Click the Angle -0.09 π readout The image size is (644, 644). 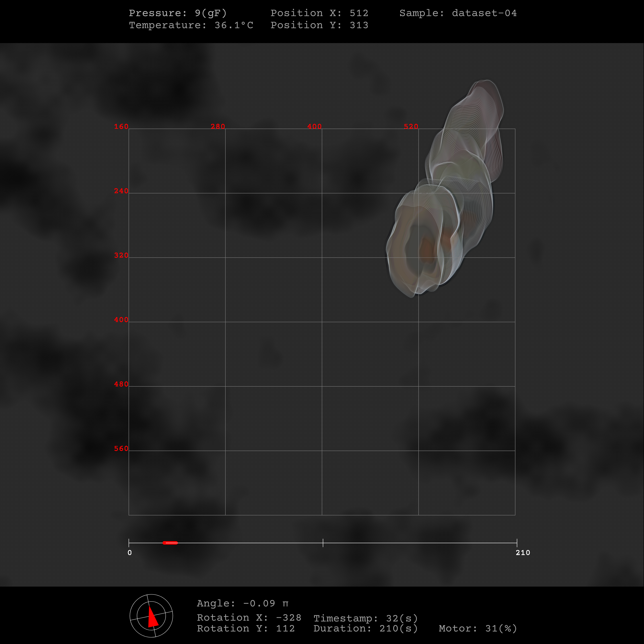[242, 603]
